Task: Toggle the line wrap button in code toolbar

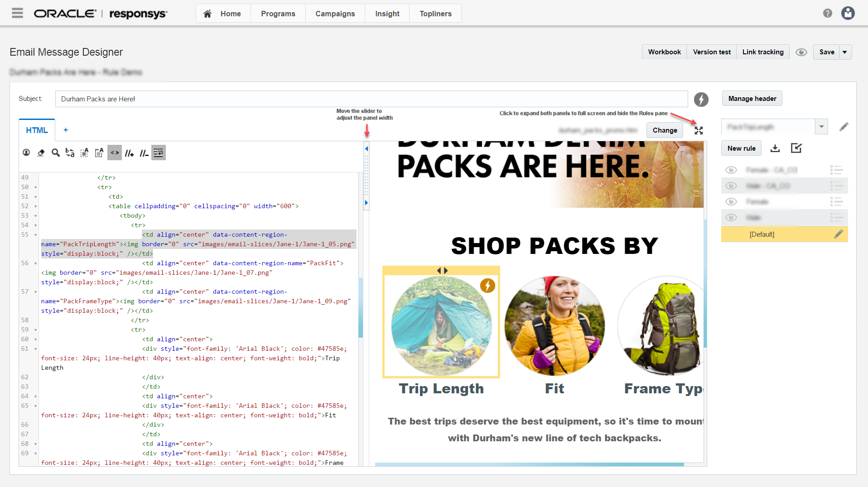Action: point(158,153)
